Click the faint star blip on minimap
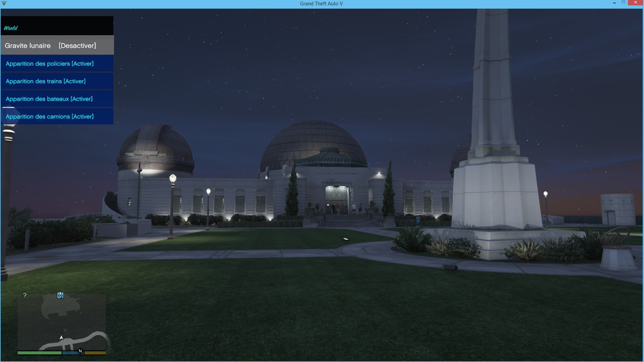Viewport: 644px width, 362px height. [x=65, y=330]
